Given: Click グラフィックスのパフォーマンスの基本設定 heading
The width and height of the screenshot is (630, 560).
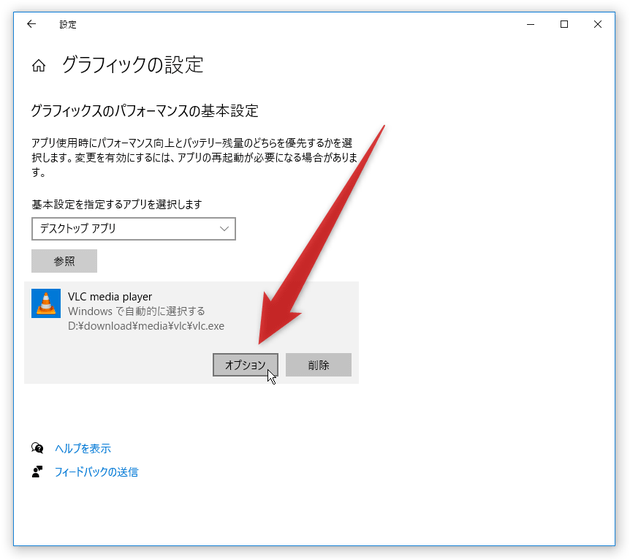Looking at the screenshot, I should click(145, 111).
